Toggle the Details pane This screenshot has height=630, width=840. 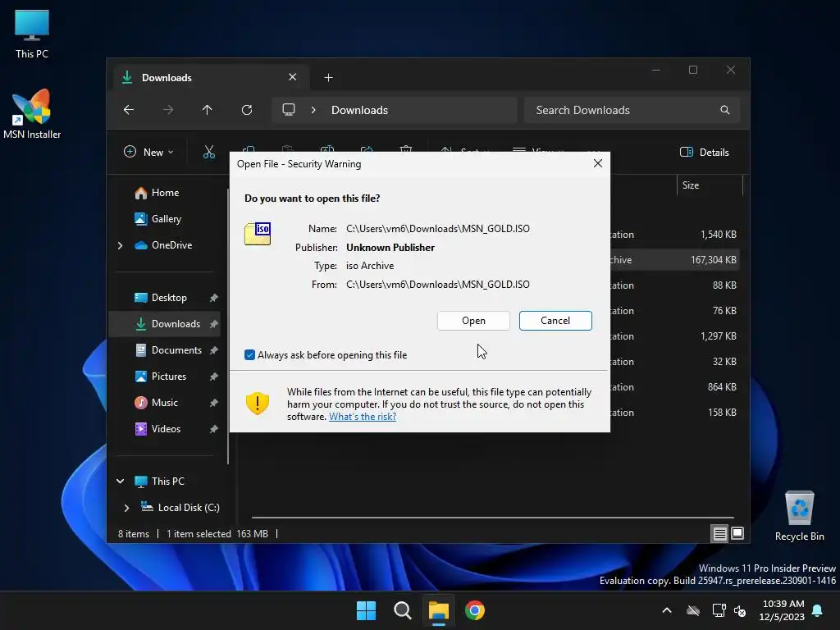[704, 152]
